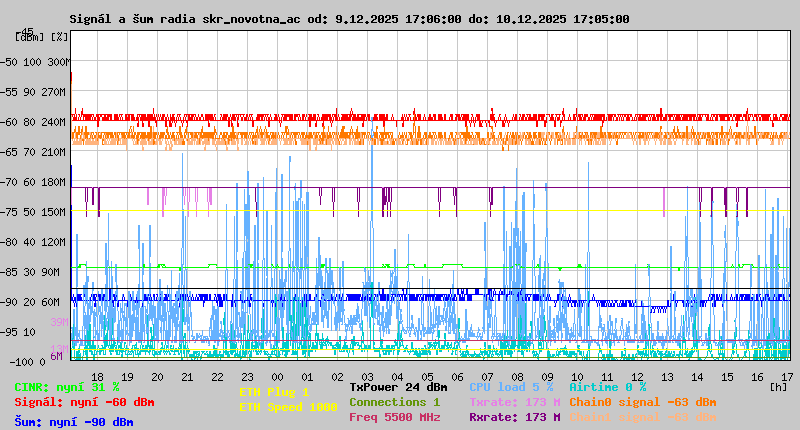Select the cyan Airtime 0 % legend entry
The height and width of the screenshot is (430, 800).
click(x=607, y=387)
